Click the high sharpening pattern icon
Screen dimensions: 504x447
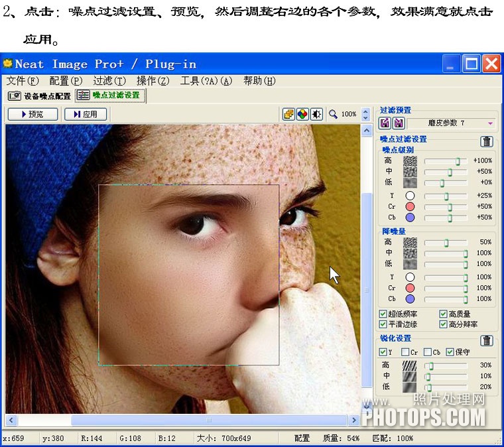[x=410, y=365]
